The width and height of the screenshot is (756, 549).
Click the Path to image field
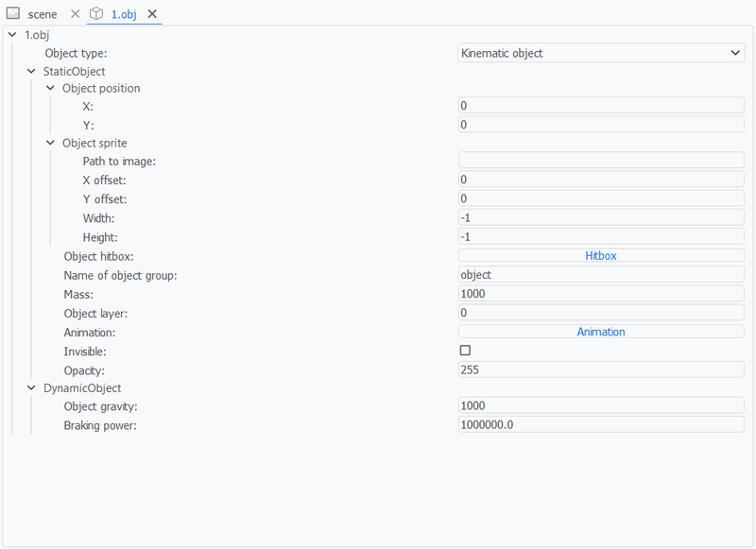coord(601,161)
